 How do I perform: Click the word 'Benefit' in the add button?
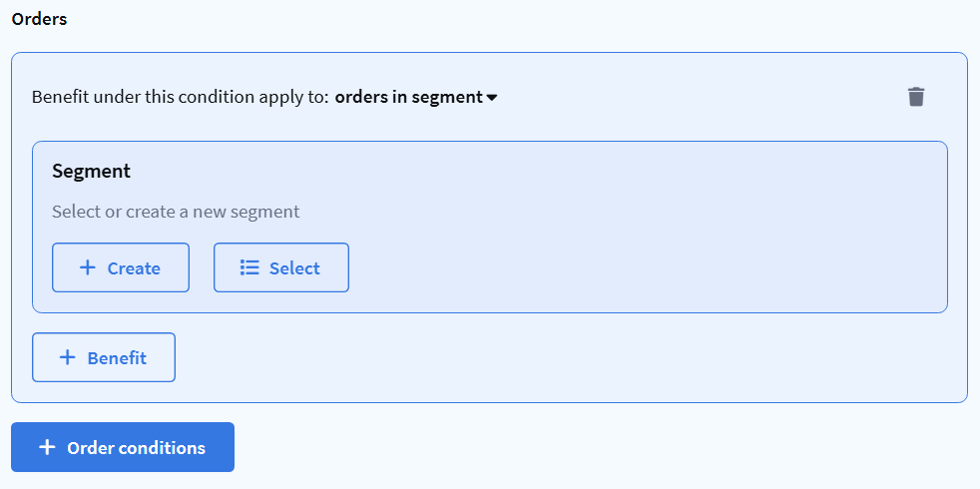coord(117,358)
